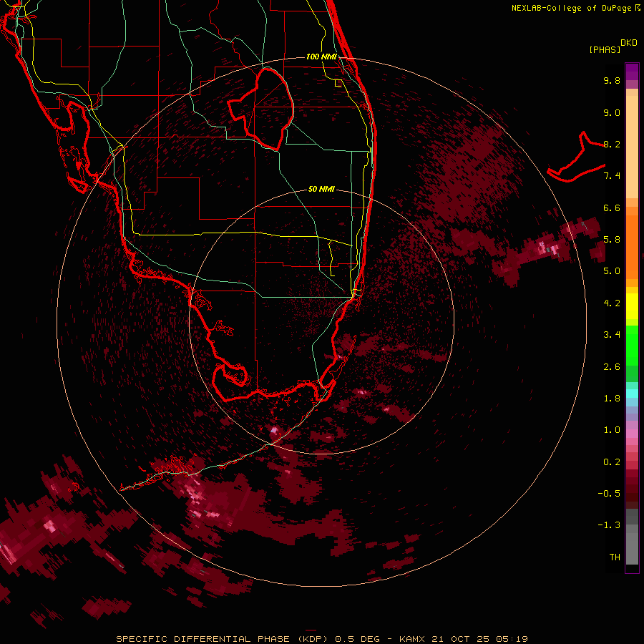Click the NEXLAB-College of DuPage label

coord(572,8)
